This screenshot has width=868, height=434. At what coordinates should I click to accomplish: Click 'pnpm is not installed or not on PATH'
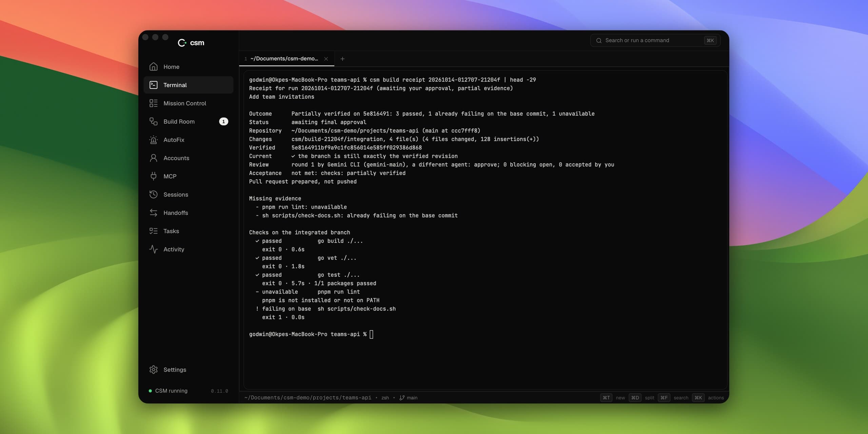tap(321, 300)
